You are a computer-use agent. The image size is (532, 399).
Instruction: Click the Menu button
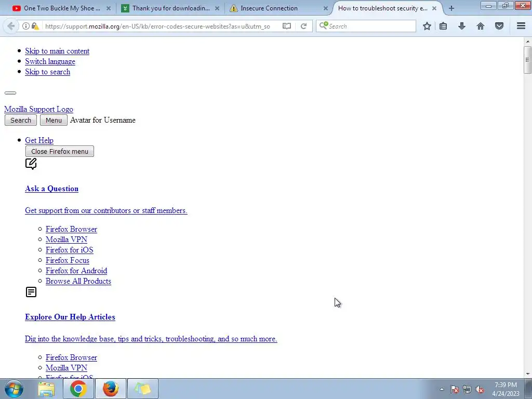tap(54, 120)
